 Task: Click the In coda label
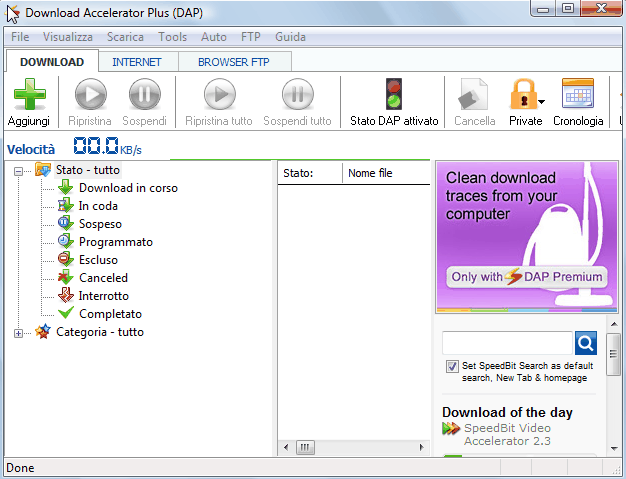[x=98, y=206]
